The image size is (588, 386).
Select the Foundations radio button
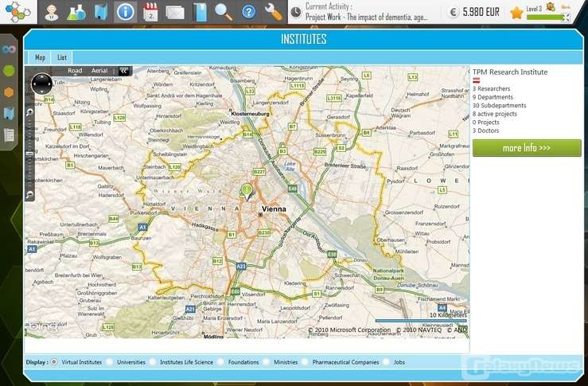pos(220,362)
